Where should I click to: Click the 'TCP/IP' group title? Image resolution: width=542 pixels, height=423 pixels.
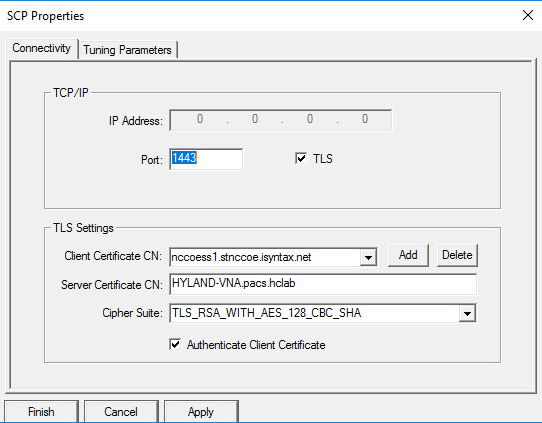[x=71, y=93]
